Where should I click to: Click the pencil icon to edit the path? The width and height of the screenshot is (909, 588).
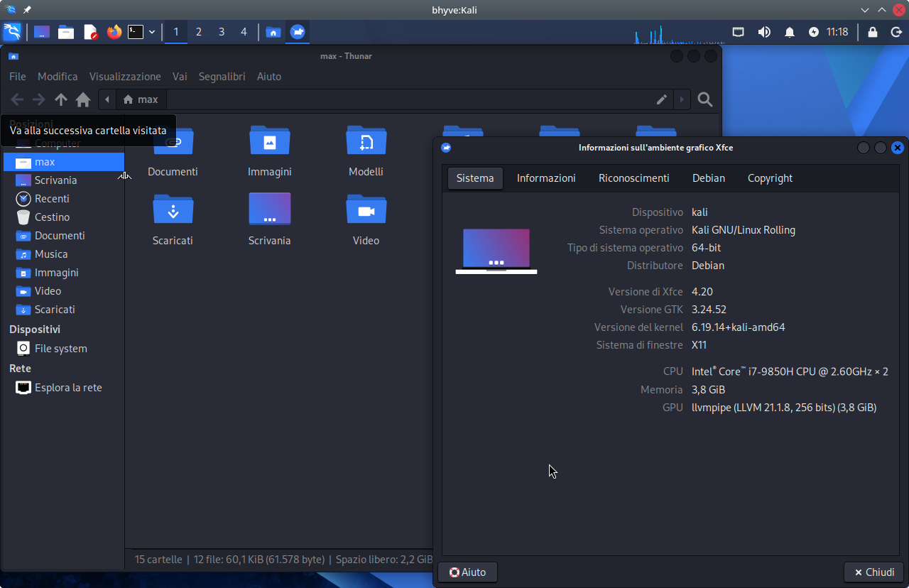662,99
